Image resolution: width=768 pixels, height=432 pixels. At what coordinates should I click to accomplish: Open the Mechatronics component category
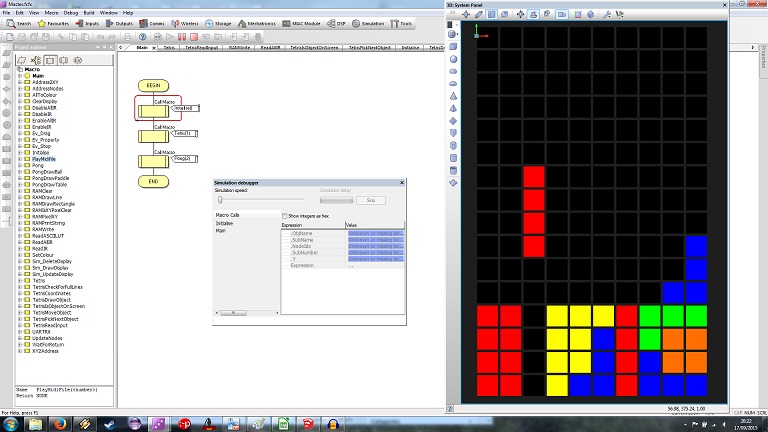pos(257,23)
